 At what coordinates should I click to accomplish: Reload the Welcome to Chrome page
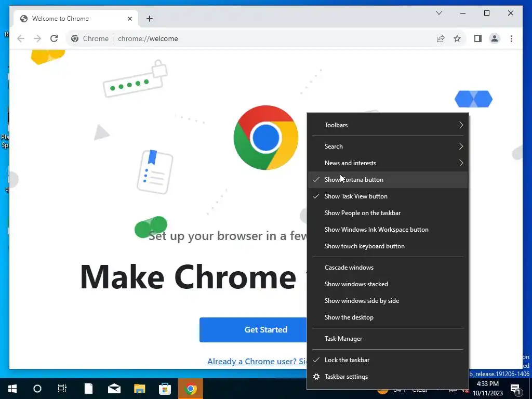54,38
